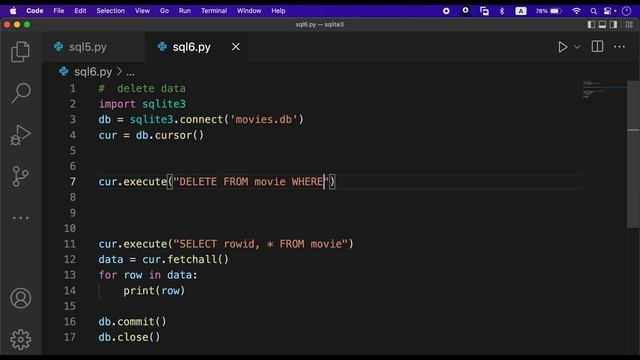
Task: Open the Code application menu
Action: (35, 11)
